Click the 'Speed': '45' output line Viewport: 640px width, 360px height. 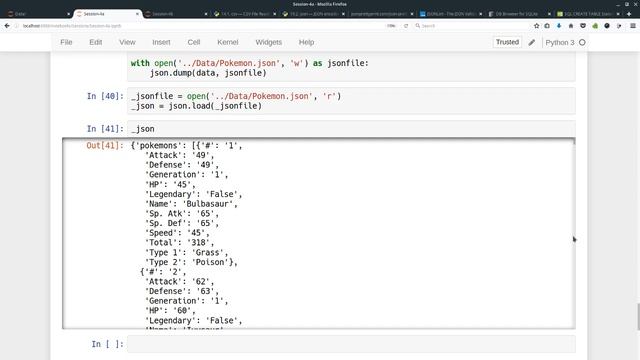point(177,233)
